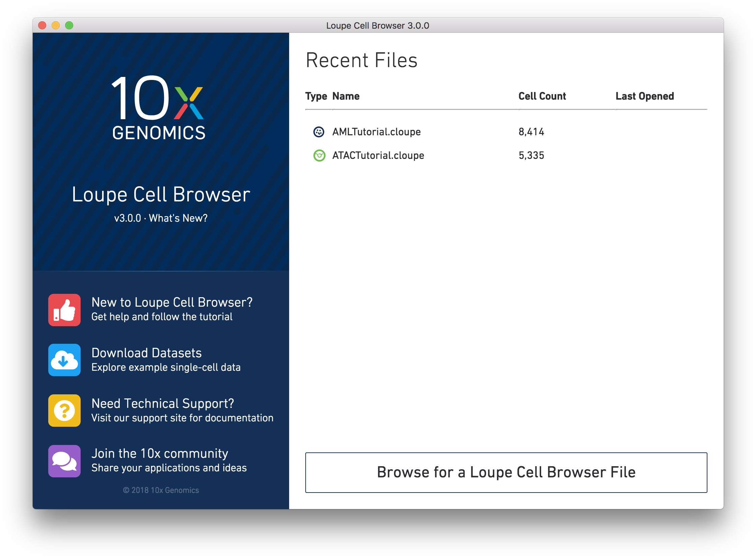Click the 10x Genomics logo
The height and width of the screenshot is (559, 756).
click(x=158, y=107)
